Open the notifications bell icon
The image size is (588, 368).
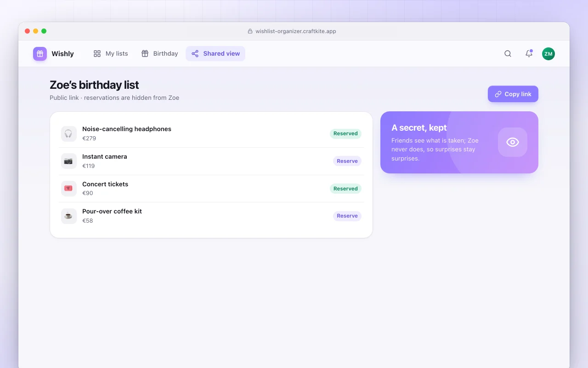tap(529, 54)
